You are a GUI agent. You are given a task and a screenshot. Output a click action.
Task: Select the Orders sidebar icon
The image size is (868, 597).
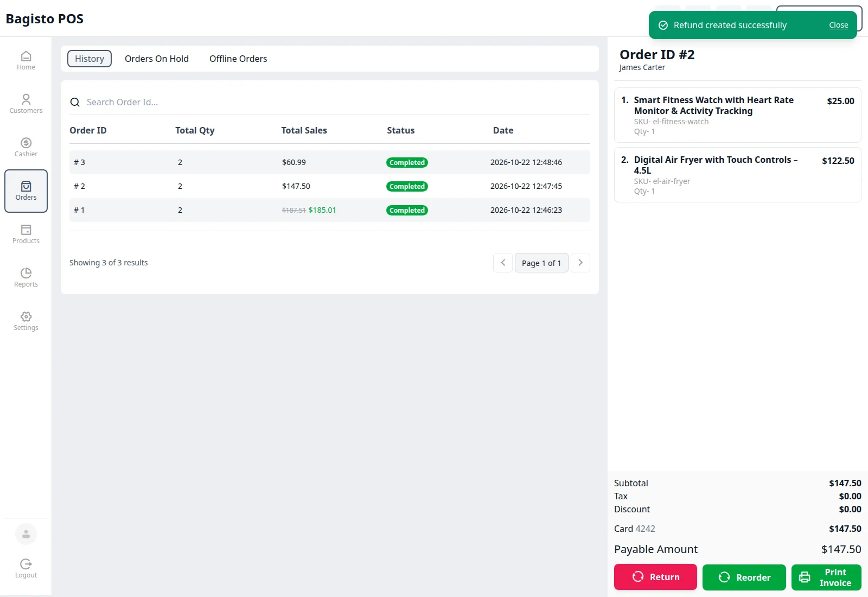pos(25,191)
